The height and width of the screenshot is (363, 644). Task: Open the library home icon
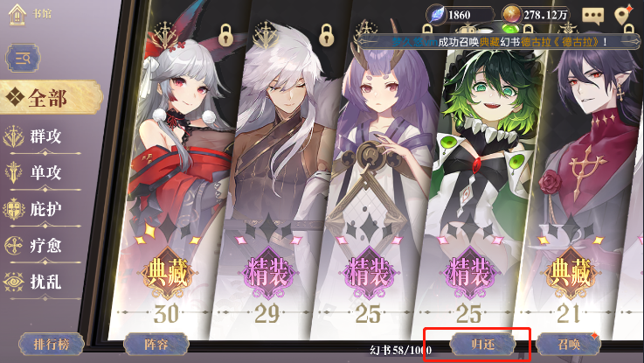(17, 15)
